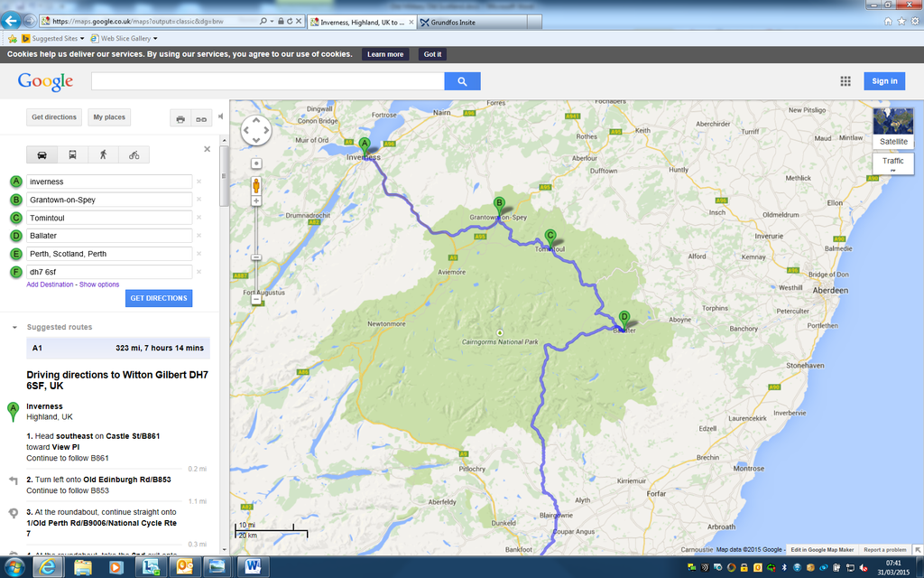Remove destination Ballater with its X icon

[199, 236]
